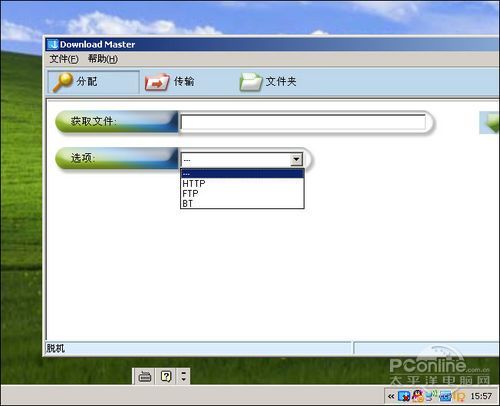Choose FTP from the options list
This screenshot has height=406, width=500.
point(242,193)
